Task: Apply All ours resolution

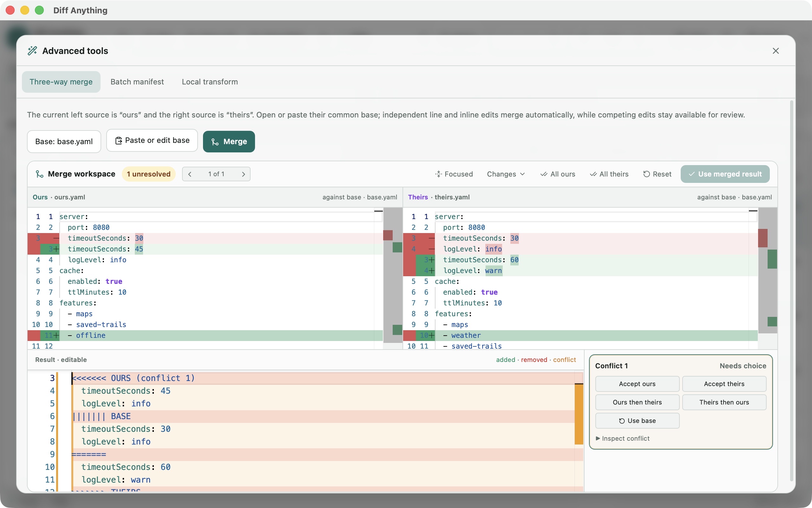Action: [558, 174]
